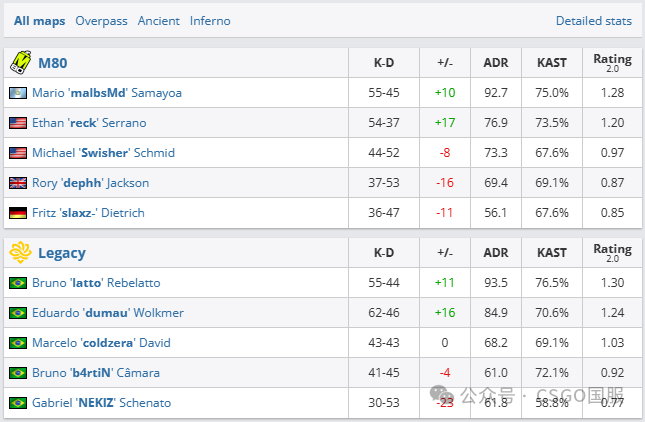
Task: Select the Inferno map tab
Action: click(x=210, y=21)
